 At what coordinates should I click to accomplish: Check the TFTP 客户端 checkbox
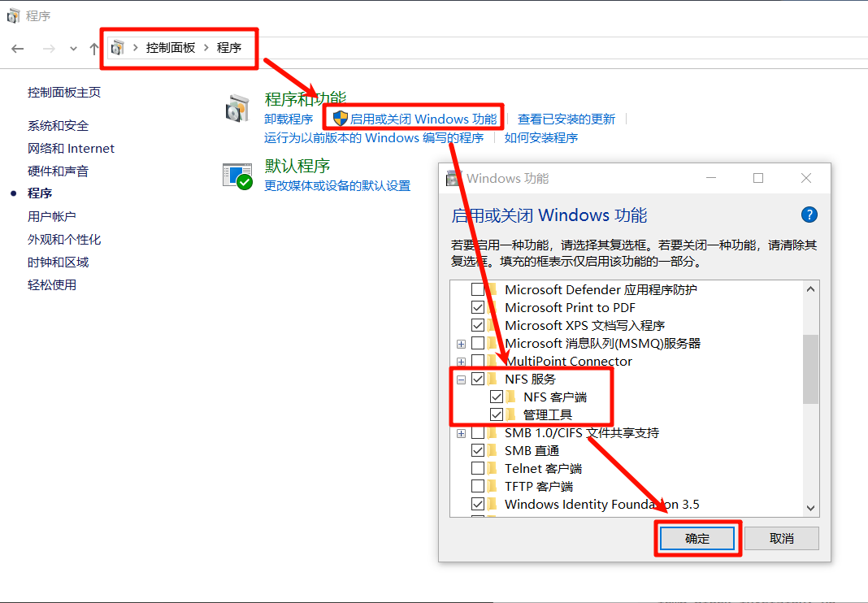point(478,486)
